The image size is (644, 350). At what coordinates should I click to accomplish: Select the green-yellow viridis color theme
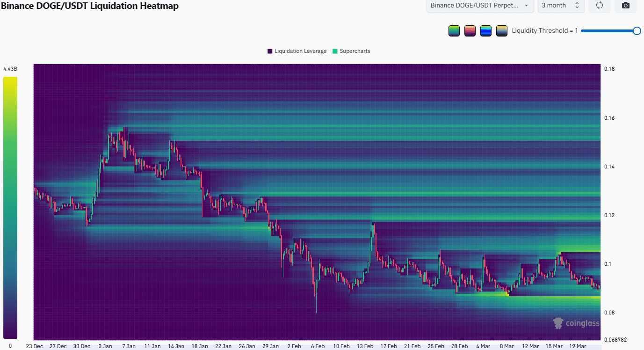[454, 31]
